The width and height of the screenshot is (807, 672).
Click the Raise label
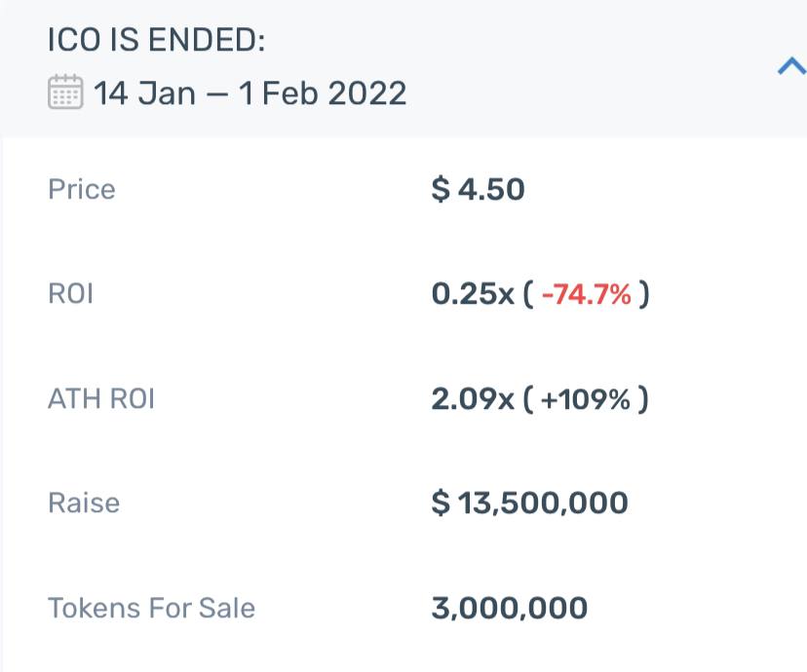(x=84, y=503)
